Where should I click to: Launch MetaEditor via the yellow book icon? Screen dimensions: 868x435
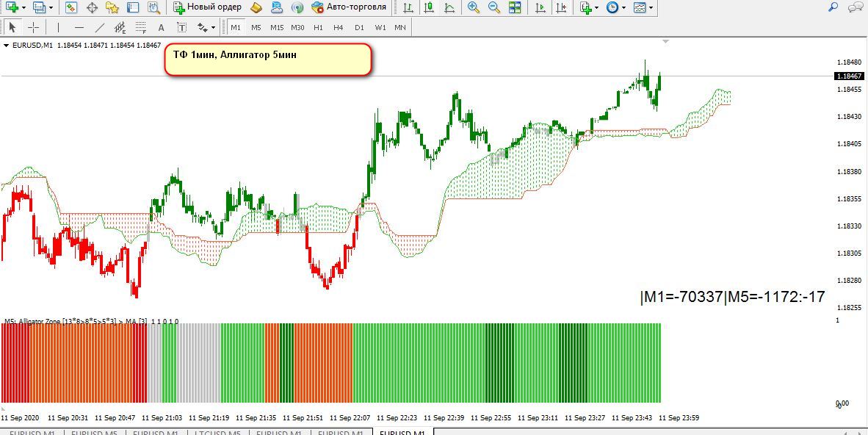point(256,7)
